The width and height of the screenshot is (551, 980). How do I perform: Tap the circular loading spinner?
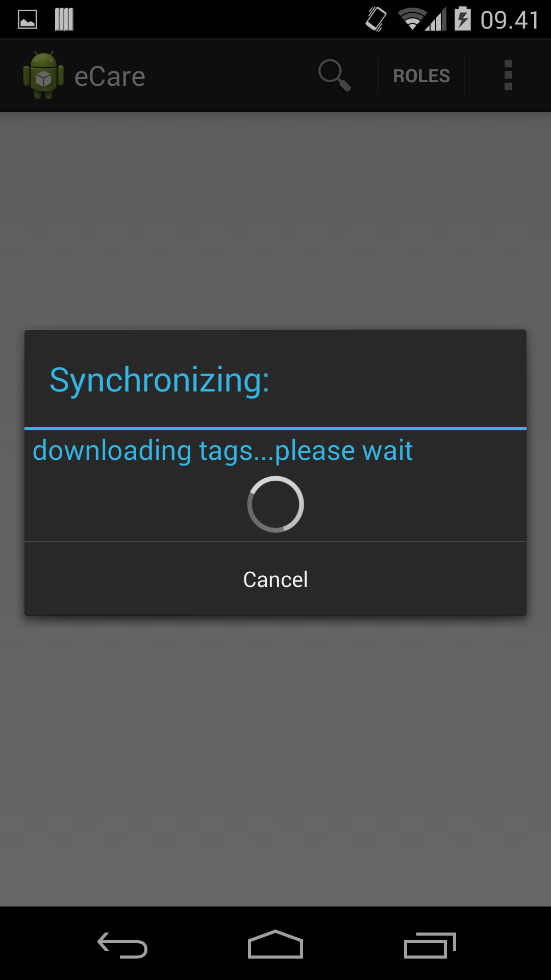click(x=275, y=504)
